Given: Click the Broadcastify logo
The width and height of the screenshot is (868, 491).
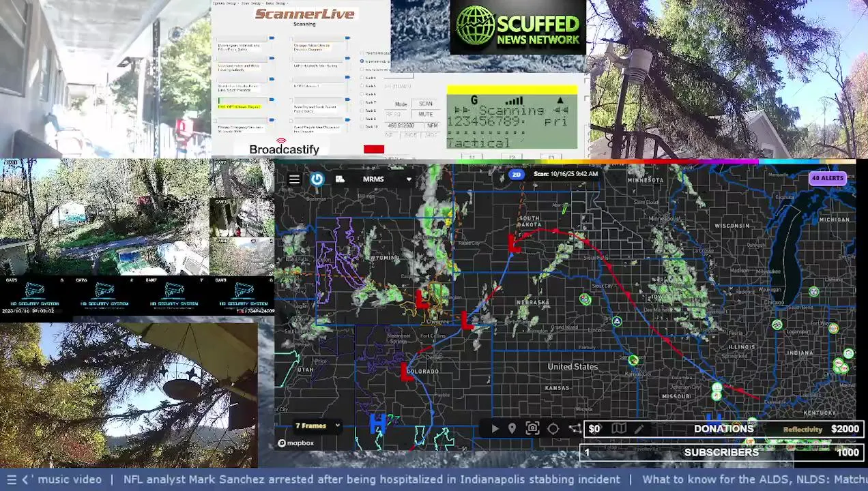Looking at the screenshot, I should click(x=284, y=148).
